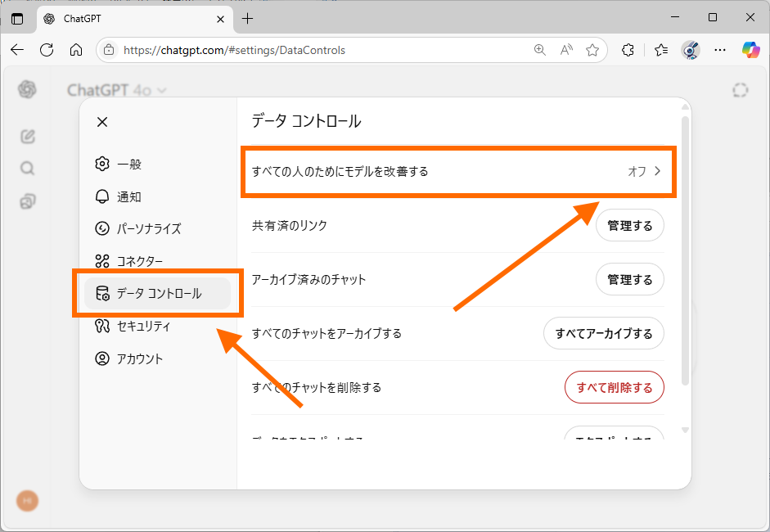Click the zoom magnifier icon in address bar

click(540, 50)
